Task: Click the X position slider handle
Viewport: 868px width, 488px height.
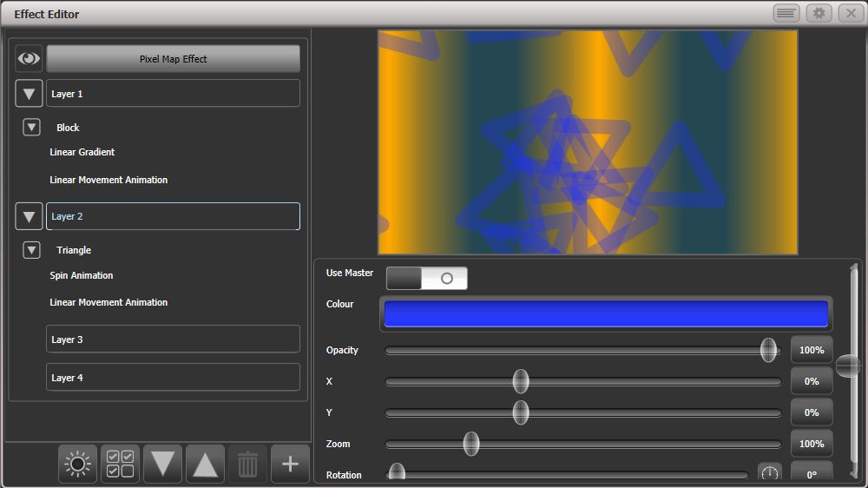Action: tap(520, 381)
